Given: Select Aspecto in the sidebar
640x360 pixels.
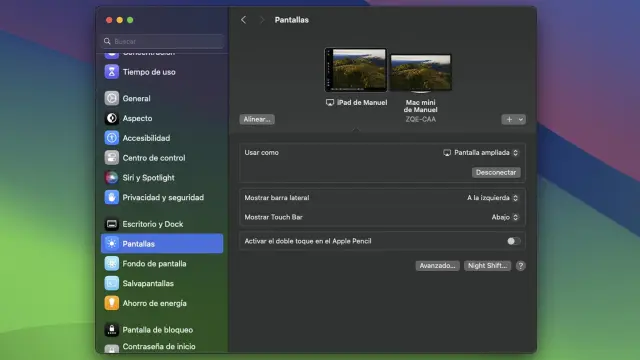Looking at the screenshot, I should click(x=162, y=118).
